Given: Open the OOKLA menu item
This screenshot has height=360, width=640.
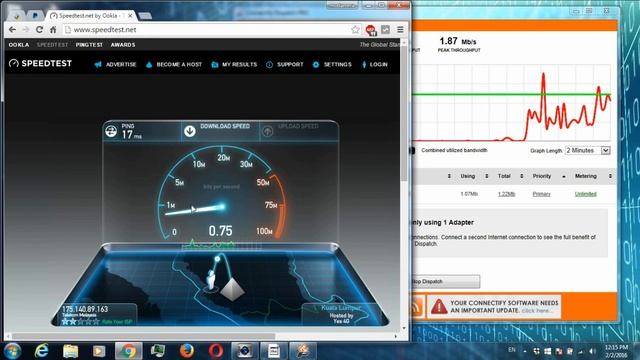Looking at the screenshot, I should point(19,44).
